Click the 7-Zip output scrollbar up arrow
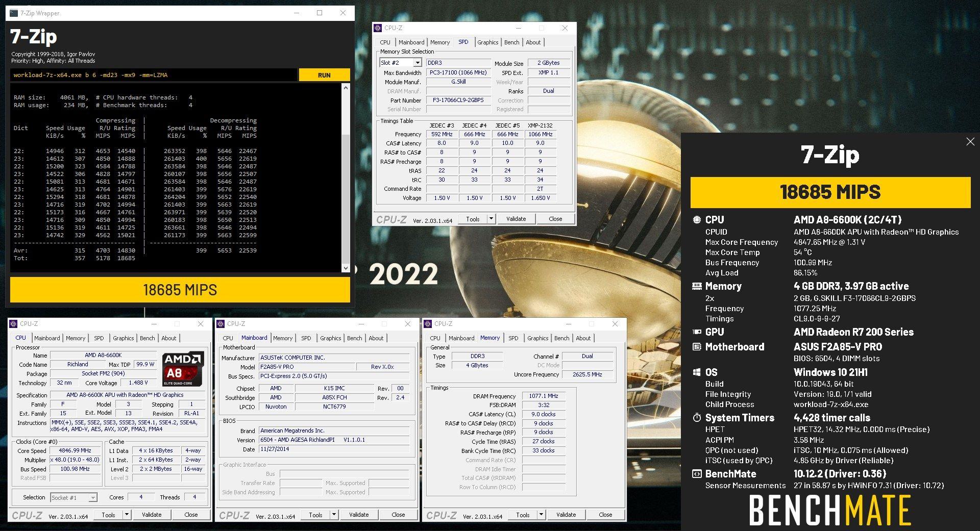Image resolution: width=980 pixels, height=531 pixels. [346, 88]
